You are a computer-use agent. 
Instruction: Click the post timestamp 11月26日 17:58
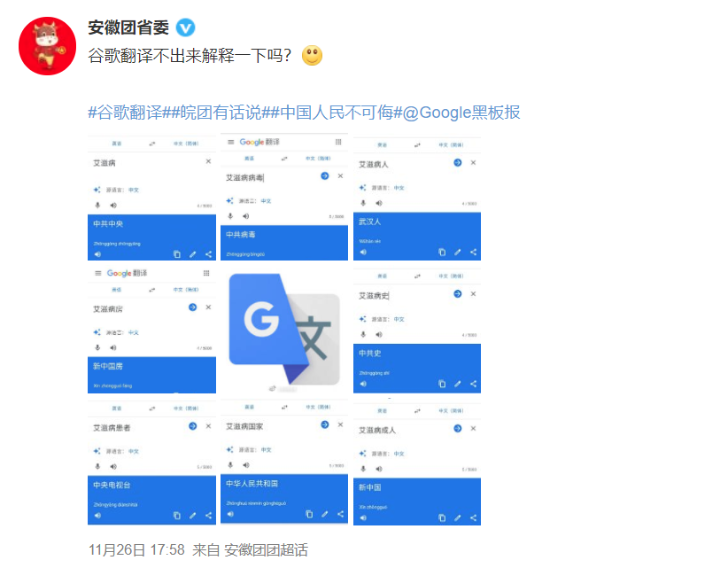point(136,550)
